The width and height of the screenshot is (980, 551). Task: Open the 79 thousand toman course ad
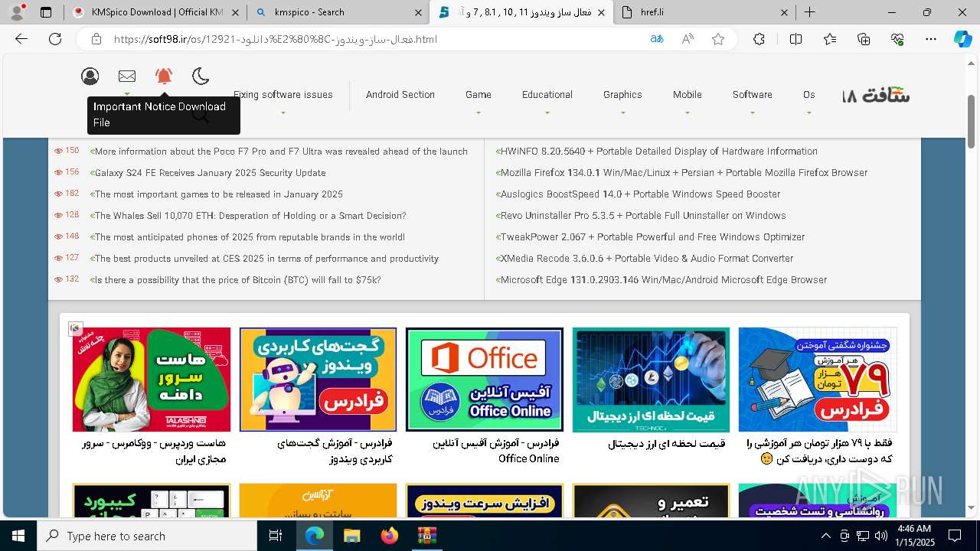click(x=818, y=380)
